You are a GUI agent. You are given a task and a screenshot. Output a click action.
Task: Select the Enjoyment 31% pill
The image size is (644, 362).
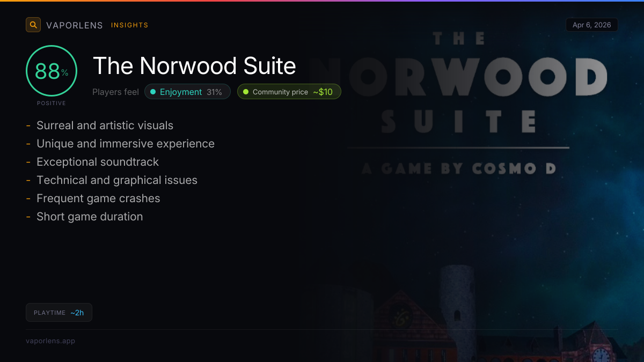pos(187,92)
